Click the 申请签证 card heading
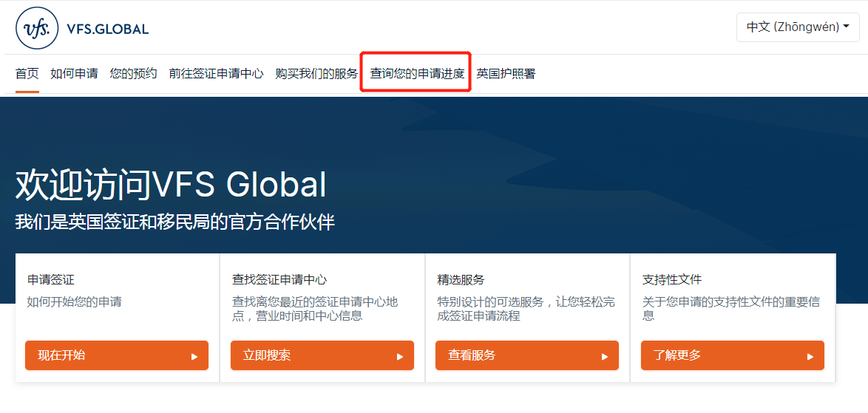Screen dimensions: 868x413 click(51, 280)
